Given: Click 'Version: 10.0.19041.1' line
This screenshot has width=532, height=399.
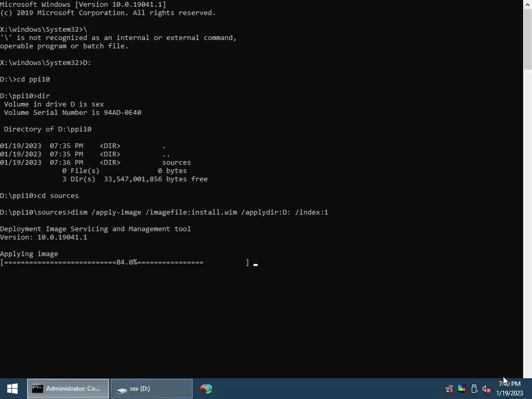Looking at the screenshot, I should pos(44,237).
